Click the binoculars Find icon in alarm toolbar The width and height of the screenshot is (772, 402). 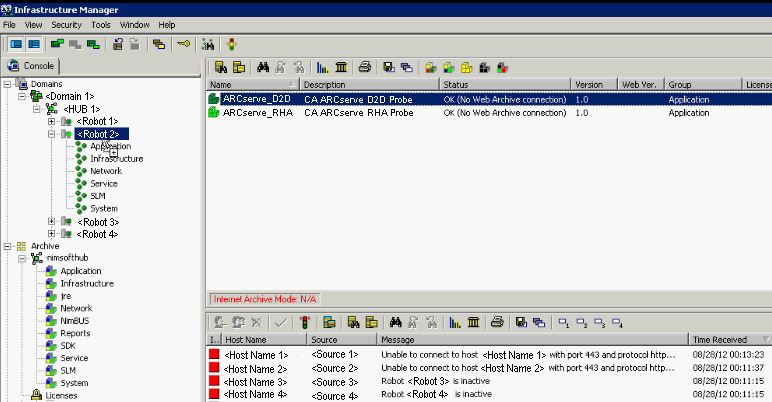pyautogui.click(x=395, y=323)
